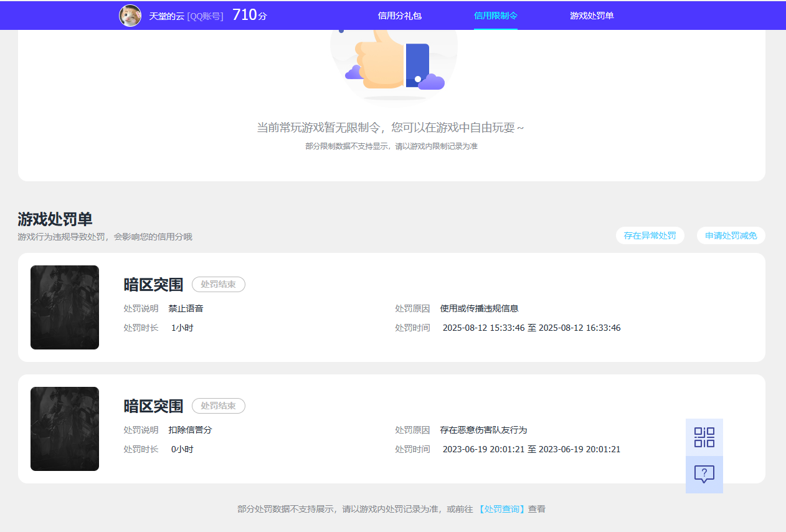Click the 游戏处罚单 section heading
The height and width of the screenshot is (532, 786).
coord(55,219)
